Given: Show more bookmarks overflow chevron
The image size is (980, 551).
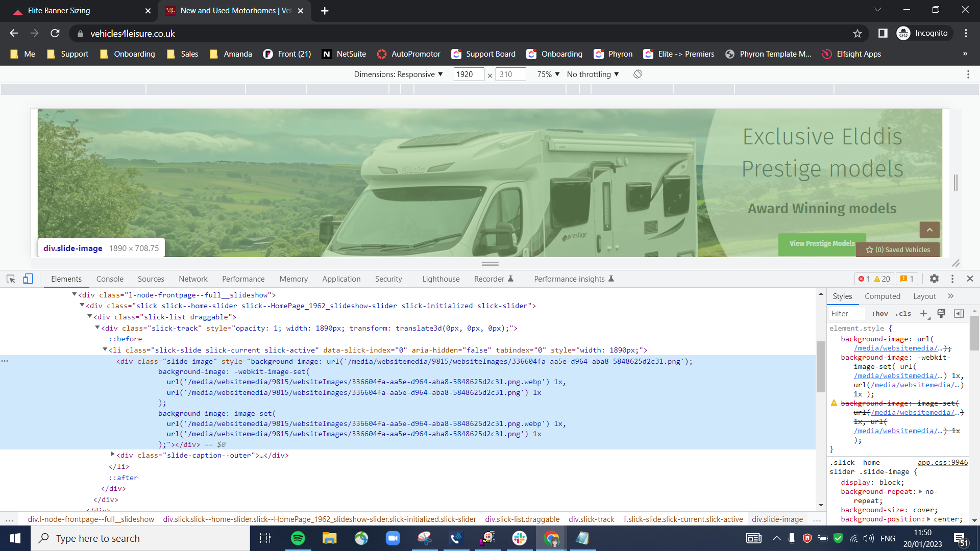Looking at the screenshot, I should 965,54.
